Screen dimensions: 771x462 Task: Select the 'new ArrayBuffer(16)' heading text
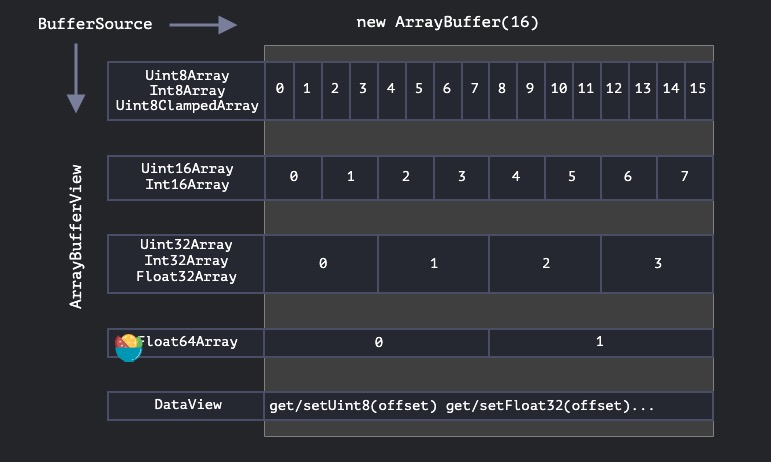point(447,22)
